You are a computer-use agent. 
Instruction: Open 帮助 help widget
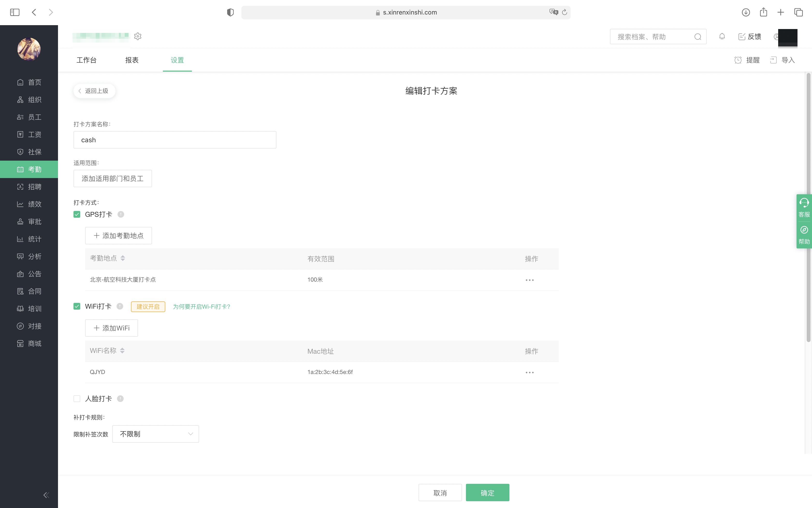804,235
